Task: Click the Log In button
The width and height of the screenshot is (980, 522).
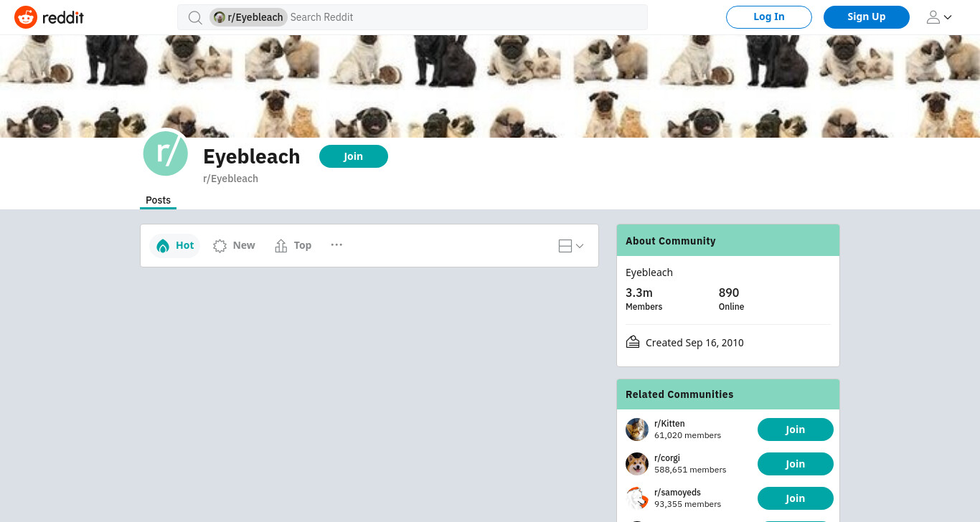Action: (x=769, y=17)
